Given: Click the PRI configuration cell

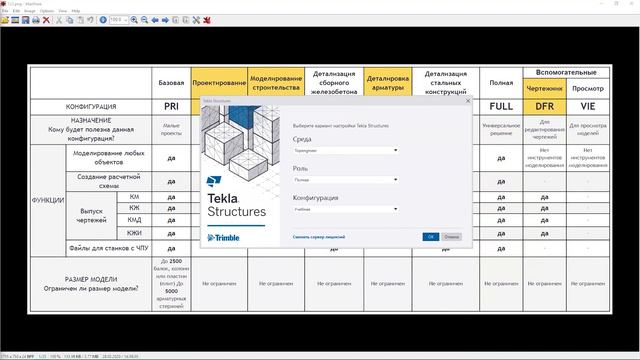Looking at the screenshot, I should (x=171, y=107).
